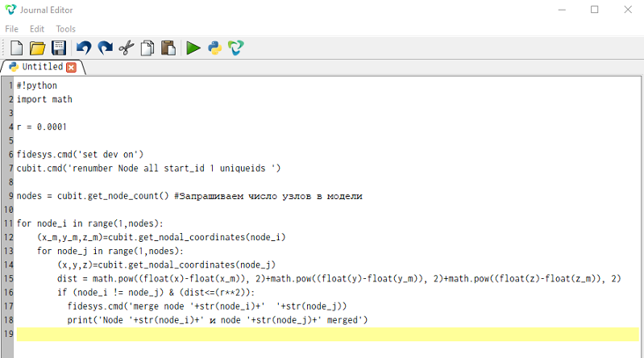
Task: Close the Untitled tab
Action: 71,68
